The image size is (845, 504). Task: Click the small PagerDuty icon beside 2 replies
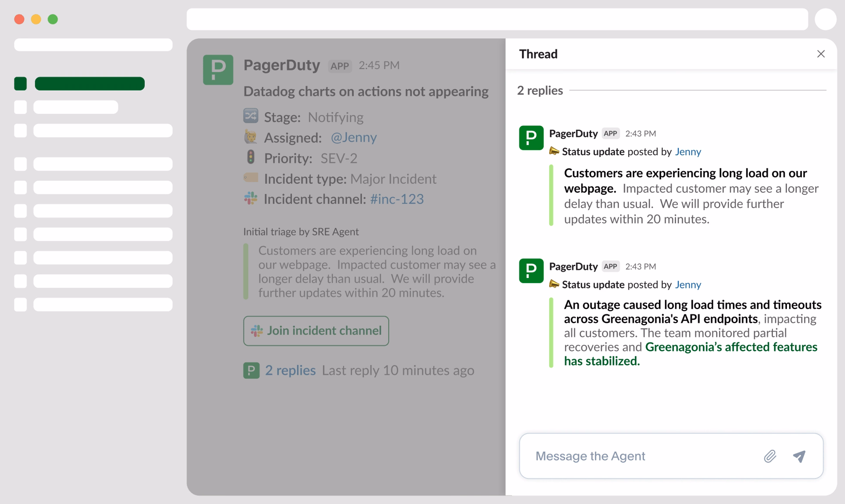(251, 370)
